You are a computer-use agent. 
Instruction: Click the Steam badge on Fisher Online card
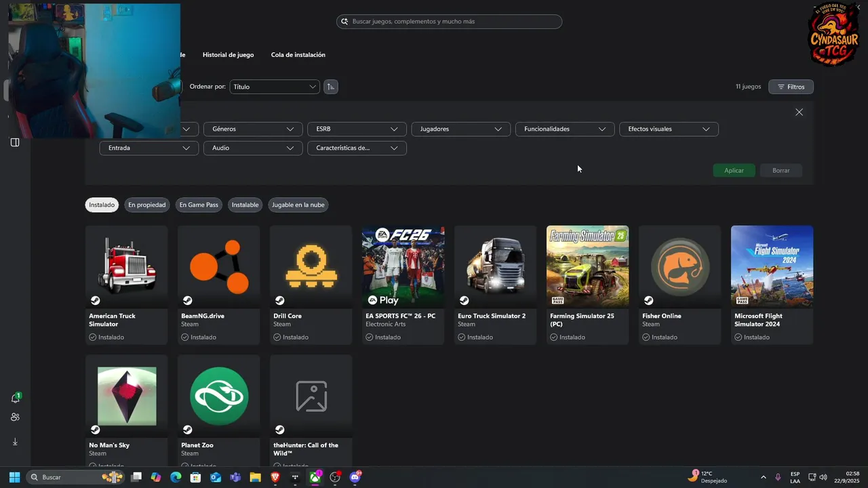pyautogui.click(x=648, y=300)
